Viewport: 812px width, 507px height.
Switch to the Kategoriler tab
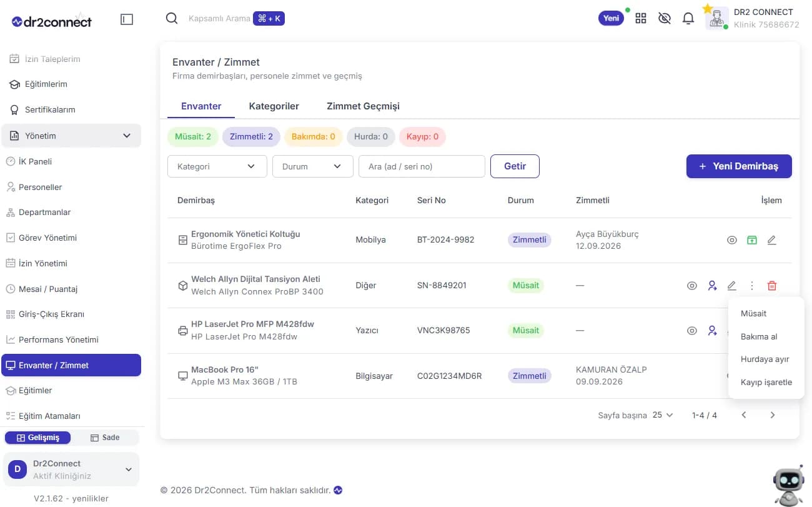(x=274, y=106)
